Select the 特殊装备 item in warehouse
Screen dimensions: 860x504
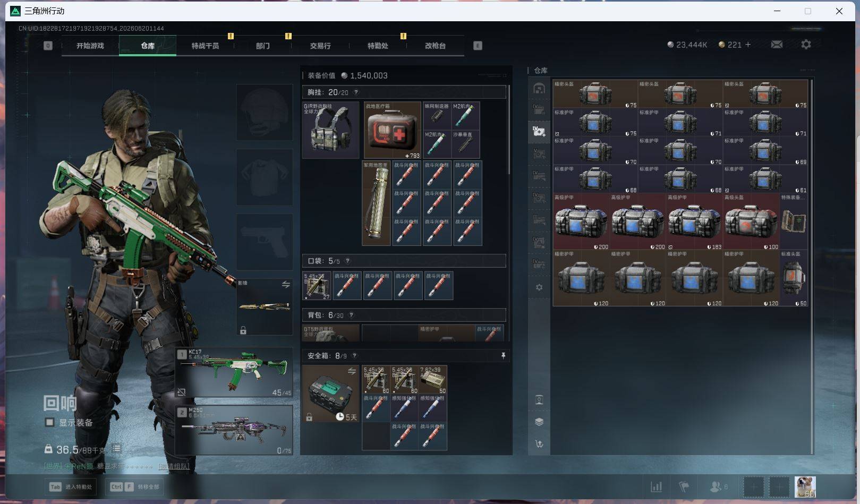[794, 221]
